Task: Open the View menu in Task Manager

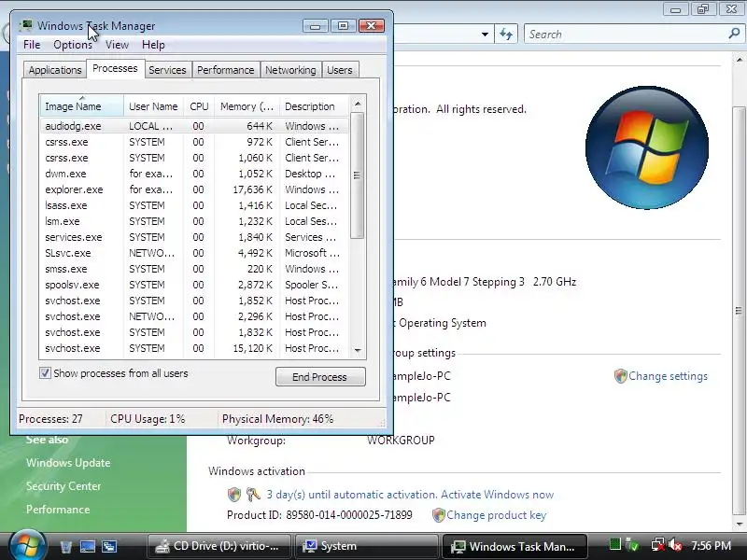Action: click(x=117, y=45)
